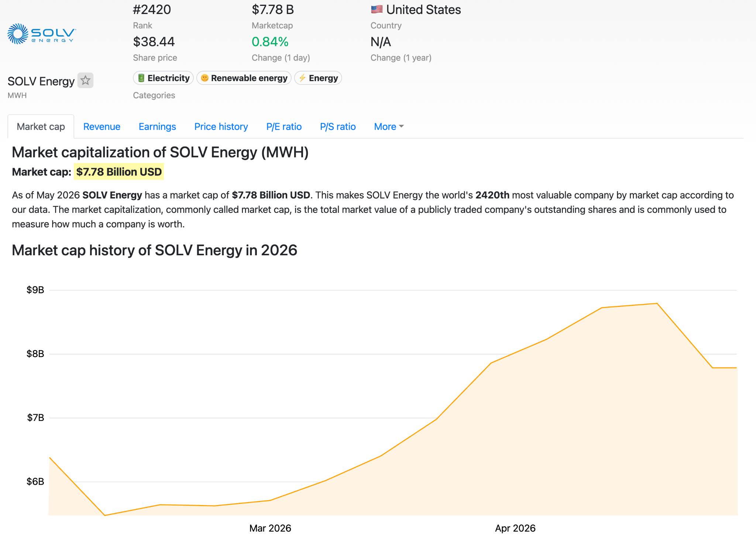Open the P/E ratio tab

(x=284, y=127)
